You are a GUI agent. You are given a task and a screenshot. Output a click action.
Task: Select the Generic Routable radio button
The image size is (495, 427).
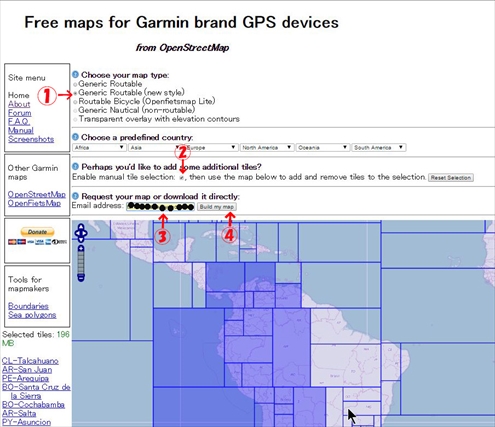coord(75,84)
